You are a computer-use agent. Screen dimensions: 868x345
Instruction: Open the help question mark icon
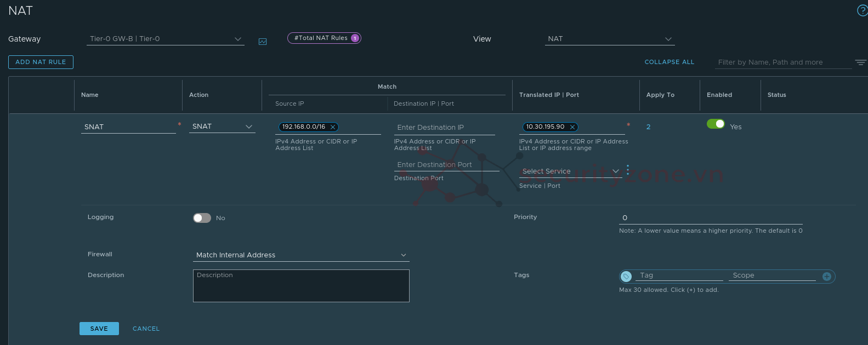click(861, 11)
